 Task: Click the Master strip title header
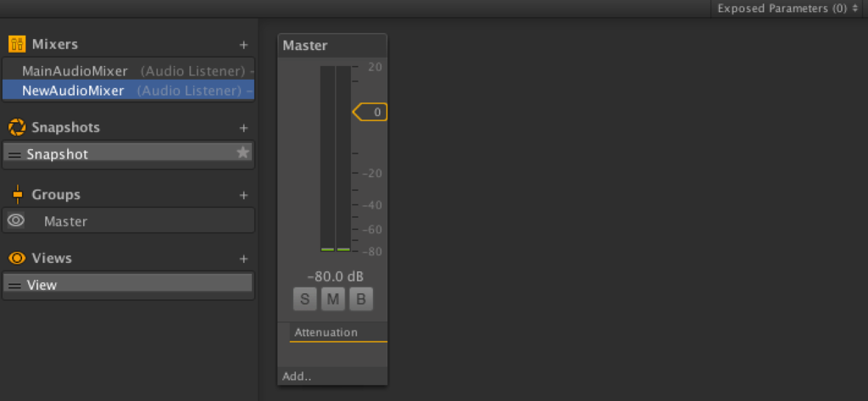[x=332, y=46]
